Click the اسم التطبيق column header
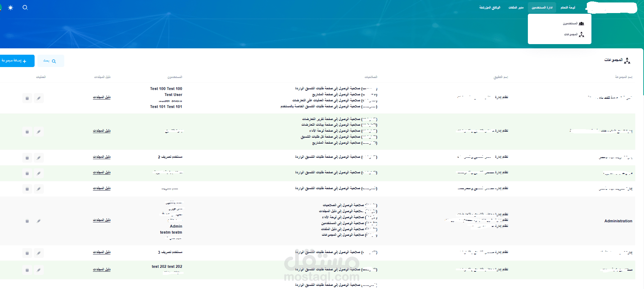The height and width of the screenshot is (289, 644). (501, 77)
